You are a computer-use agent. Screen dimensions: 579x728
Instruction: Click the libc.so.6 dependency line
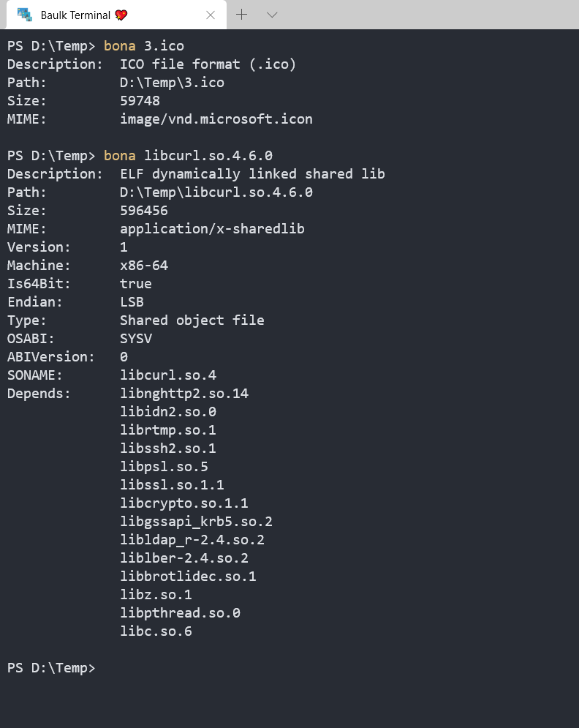click(156, 631)
